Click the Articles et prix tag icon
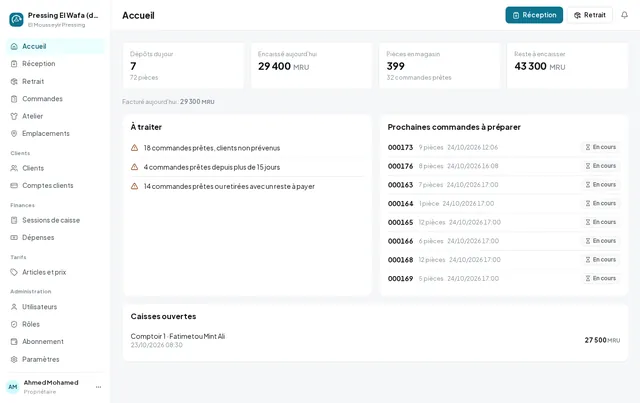Screen dimensions: 640x403 click(x=14, y=272)
